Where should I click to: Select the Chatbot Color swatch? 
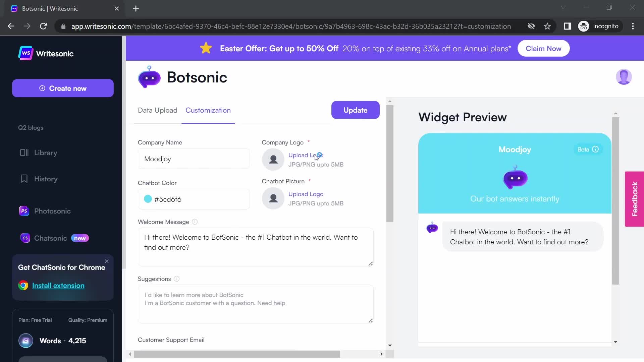tap(147, 199)
